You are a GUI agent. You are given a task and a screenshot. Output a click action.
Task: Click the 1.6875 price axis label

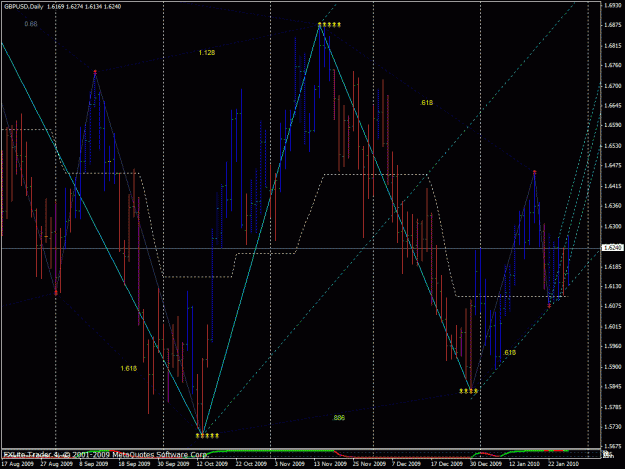[613, 25]
